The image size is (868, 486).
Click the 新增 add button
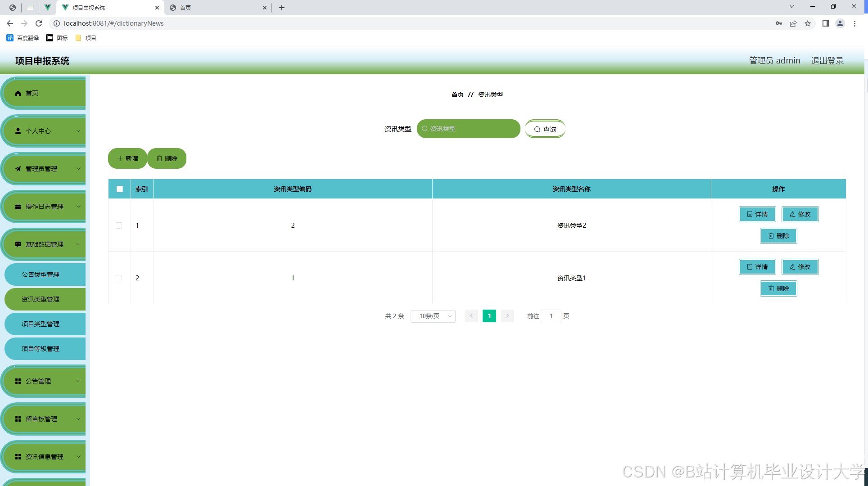(127, 158)
